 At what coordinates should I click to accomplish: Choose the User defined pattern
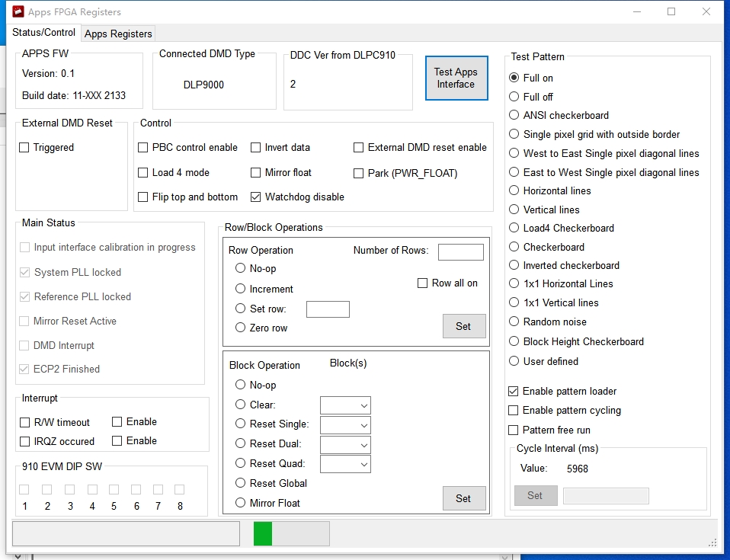(x=514, y=361)
